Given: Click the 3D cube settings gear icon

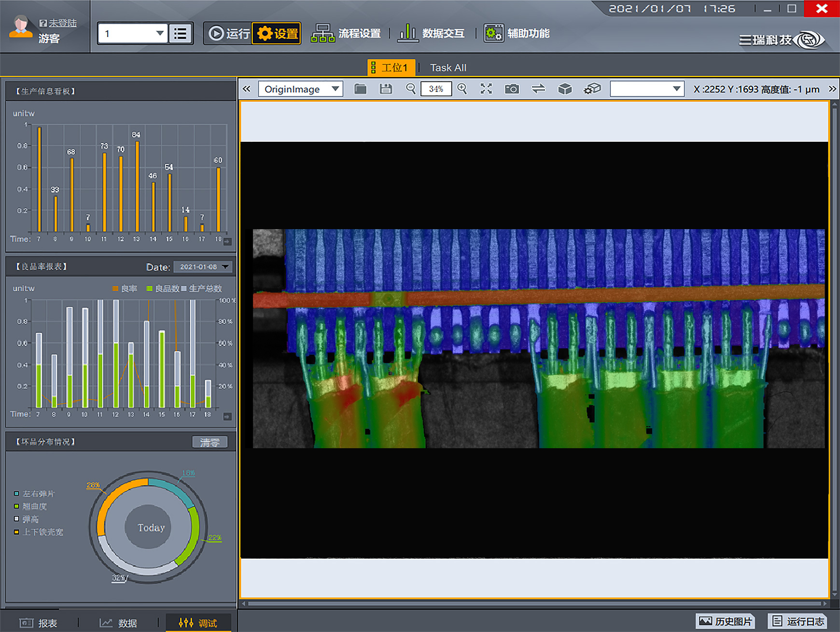Looking at the screenshot, I should pyautogui.click(x=592, y=89).
